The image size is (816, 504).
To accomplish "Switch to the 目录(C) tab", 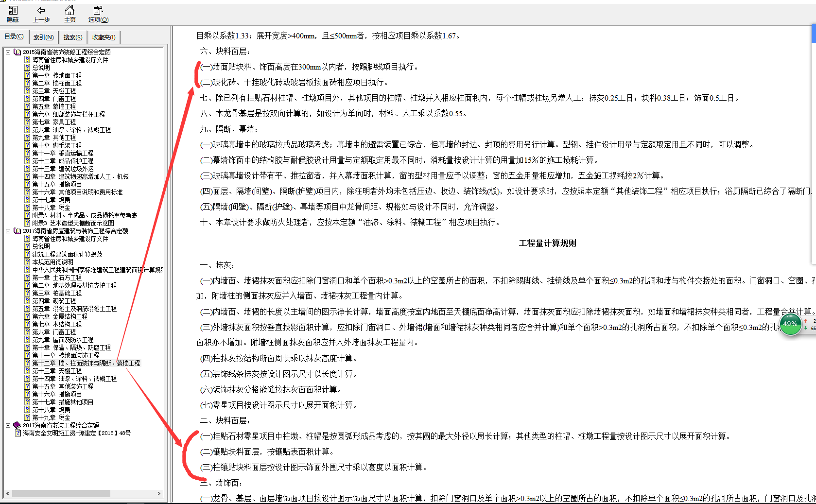I will point(14,37).
